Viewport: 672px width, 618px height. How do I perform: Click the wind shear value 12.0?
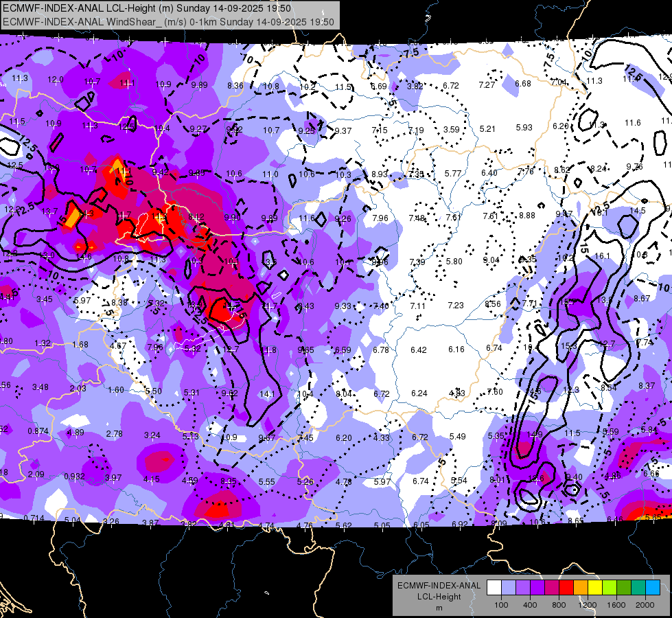tap(56, 80)
